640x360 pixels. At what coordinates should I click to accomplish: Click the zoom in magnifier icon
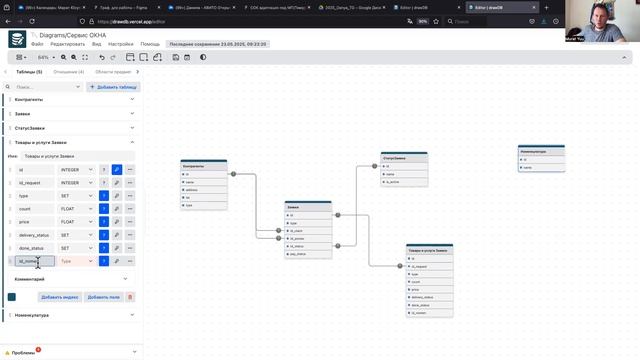tap(64, 58)
